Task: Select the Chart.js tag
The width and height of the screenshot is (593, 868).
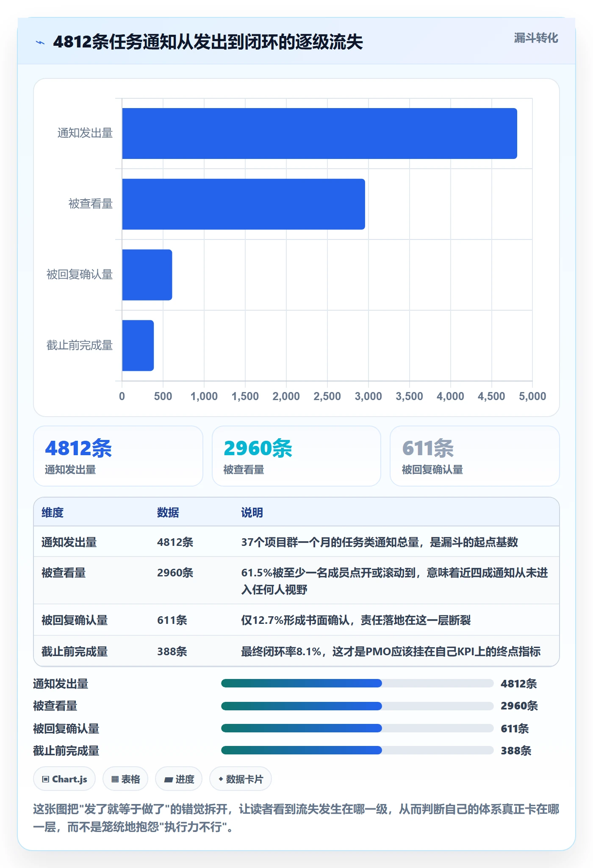Action: click(64, 779)
